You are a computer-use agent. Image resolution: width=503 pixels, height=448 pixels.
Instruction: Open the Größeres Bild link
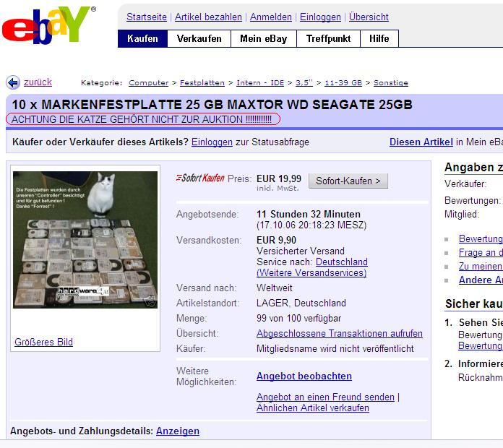click(x=43, y=343)
